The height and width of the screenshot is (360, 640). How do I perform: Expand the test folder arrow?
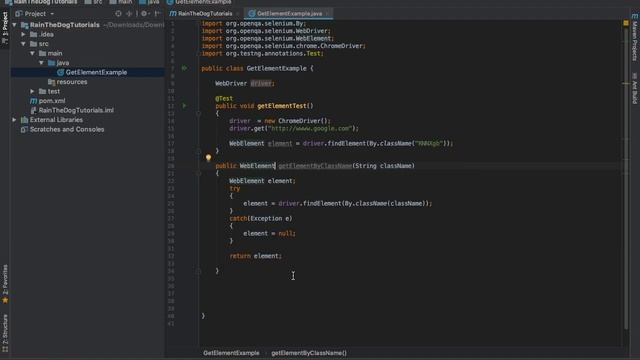click(x=33, y=91)
